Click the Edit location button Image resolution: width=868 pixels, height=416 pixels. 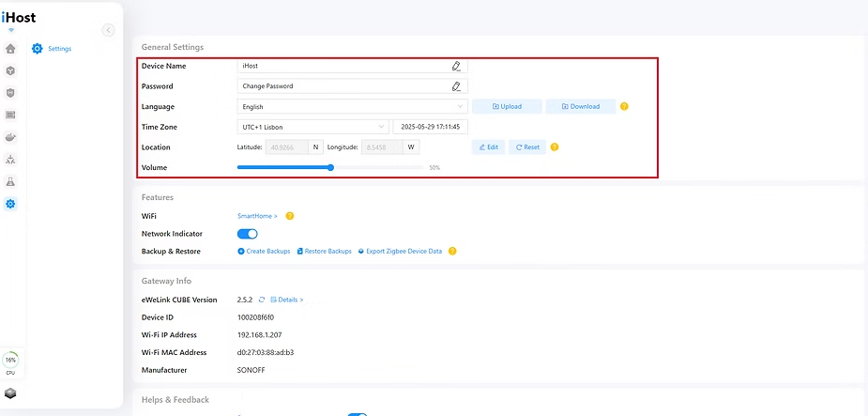pos(488,147)
